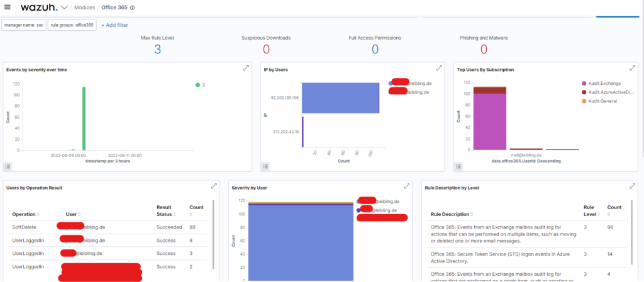This screenshot has height=282, width=644.
Task: Open the Office 365 breadcrumb
Action: (x=114, y=8)
